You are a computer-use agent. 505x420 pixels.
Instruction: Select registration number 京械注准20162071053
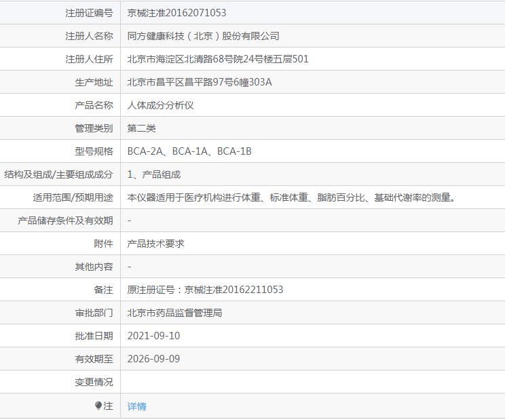176,13
